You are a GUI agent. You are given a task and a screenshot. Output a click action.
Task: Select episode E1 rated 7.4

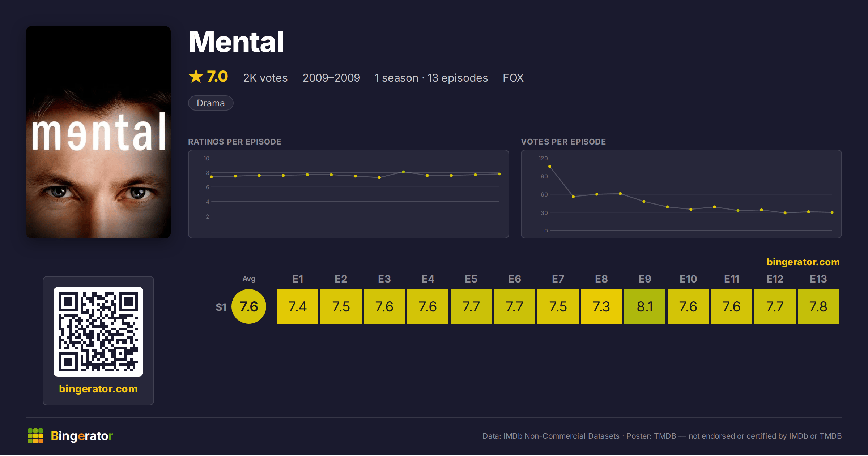(x=298, y=306)
